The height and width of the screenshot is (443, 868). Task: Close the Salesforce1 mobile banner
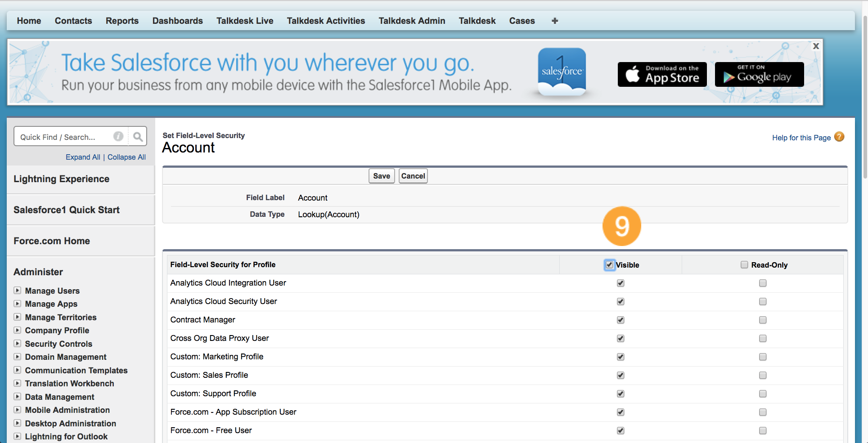[816, 46]
